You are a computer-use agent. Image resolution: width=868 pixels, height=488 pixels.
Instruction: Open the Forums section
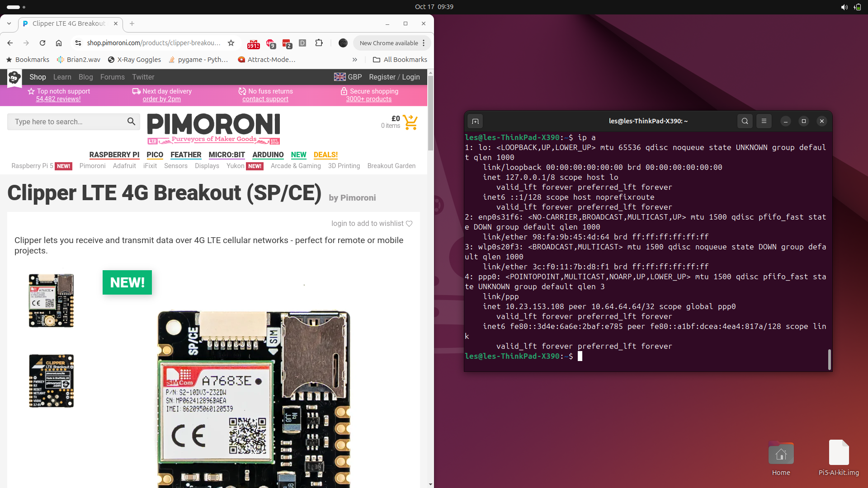113,77
